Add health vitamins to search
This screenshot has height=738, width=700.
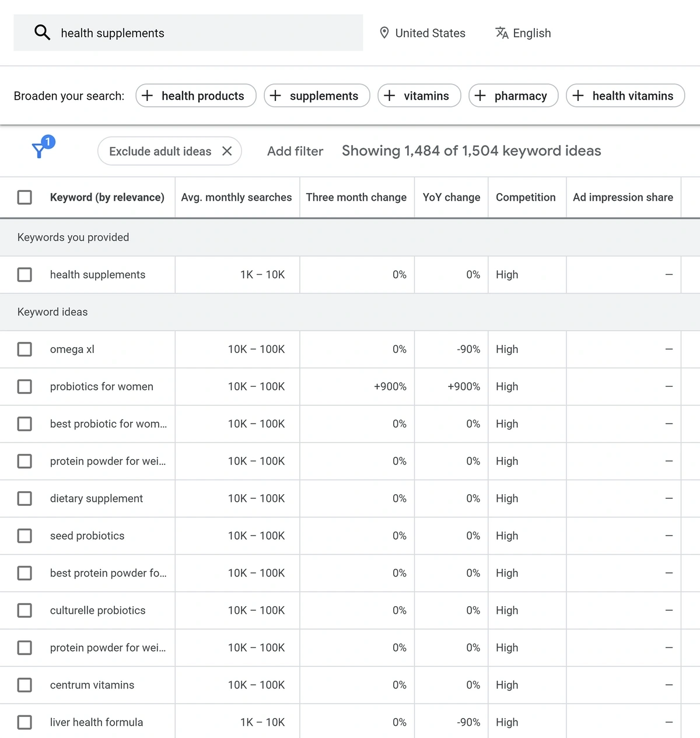[625, 96]
